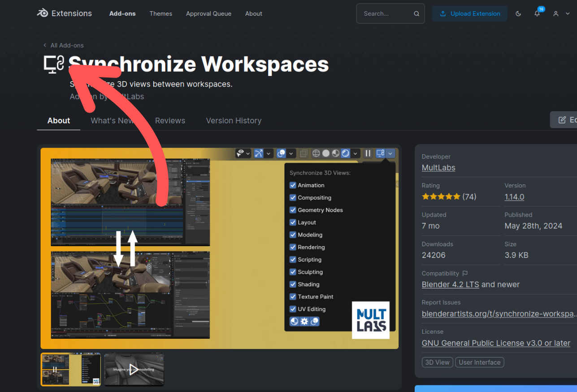Open the GNU General Public License link

click(496, 343)
